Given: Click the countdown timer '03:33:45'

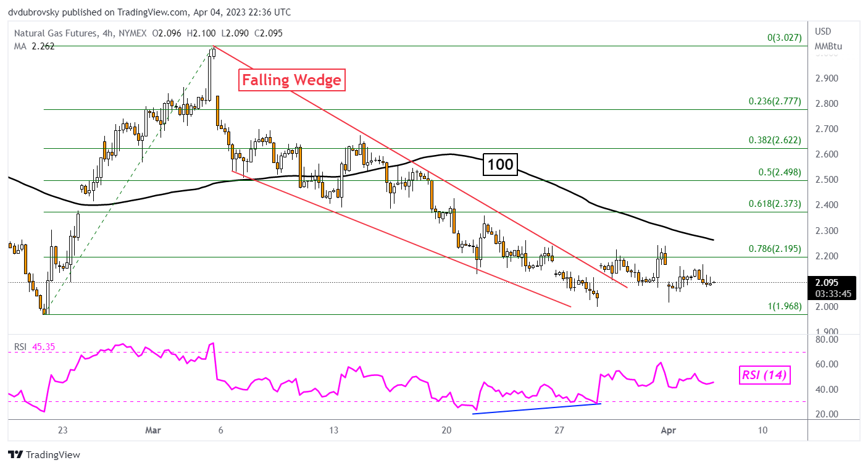Looking at the screenshot, I should (833, 294).
